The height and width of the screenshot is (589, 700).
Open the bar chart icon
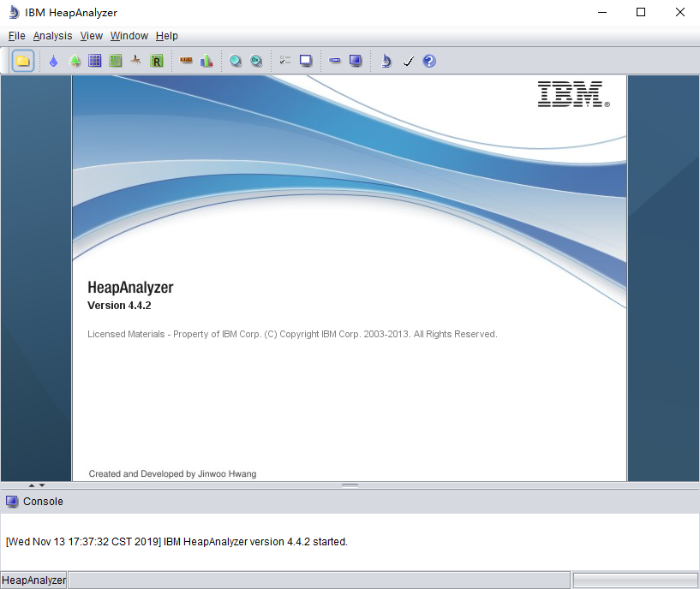tap(206, 61)
